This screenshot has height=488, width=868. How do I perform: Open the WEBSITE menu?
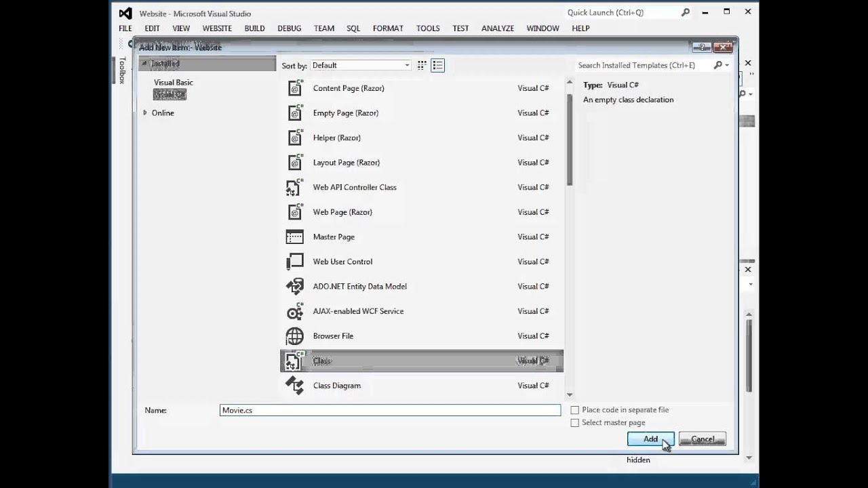coord(217,28)
